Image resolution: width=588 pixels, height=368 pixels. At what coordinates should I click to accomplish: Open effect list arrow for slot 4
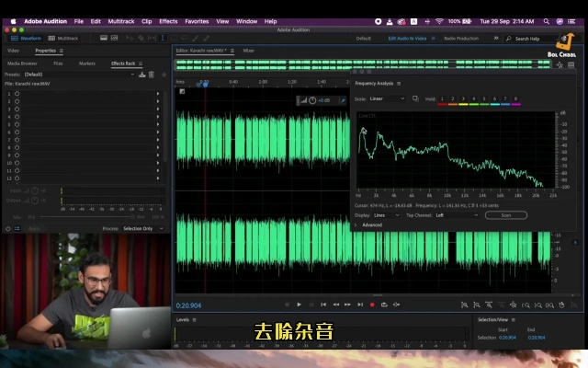click(158, 117)
